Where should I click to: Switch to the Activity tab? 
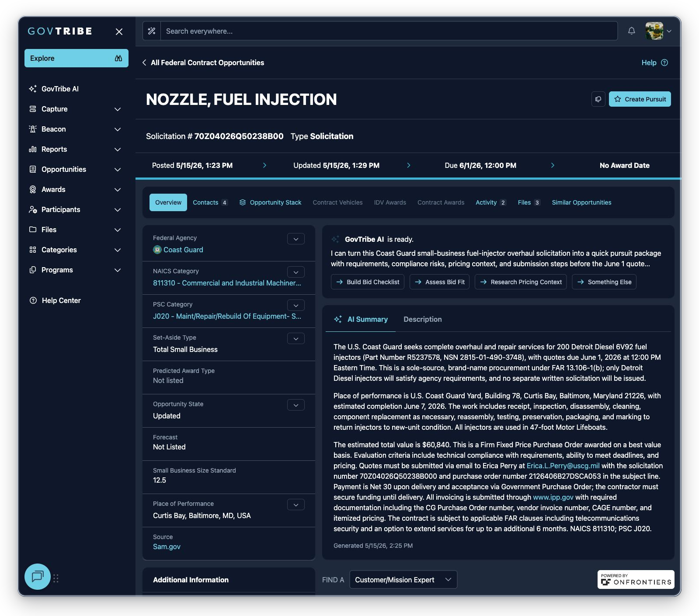(x=491, y=202)
